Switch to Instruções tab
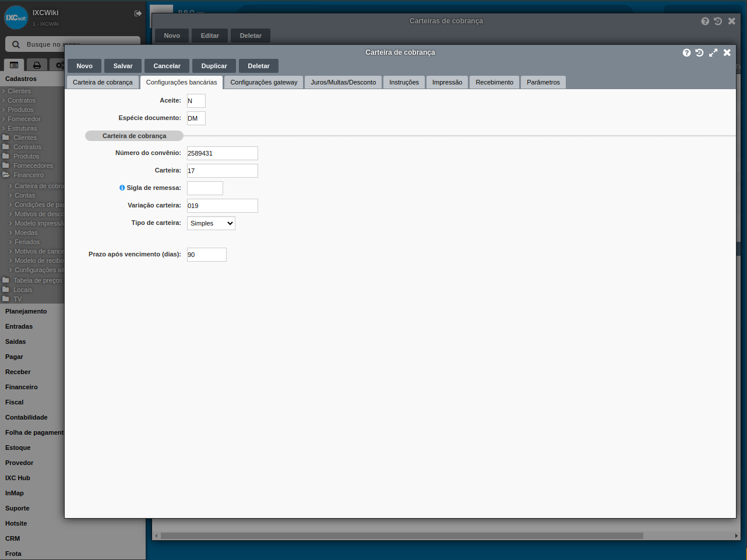The image size is (747, 560). [x=404, y=82]
